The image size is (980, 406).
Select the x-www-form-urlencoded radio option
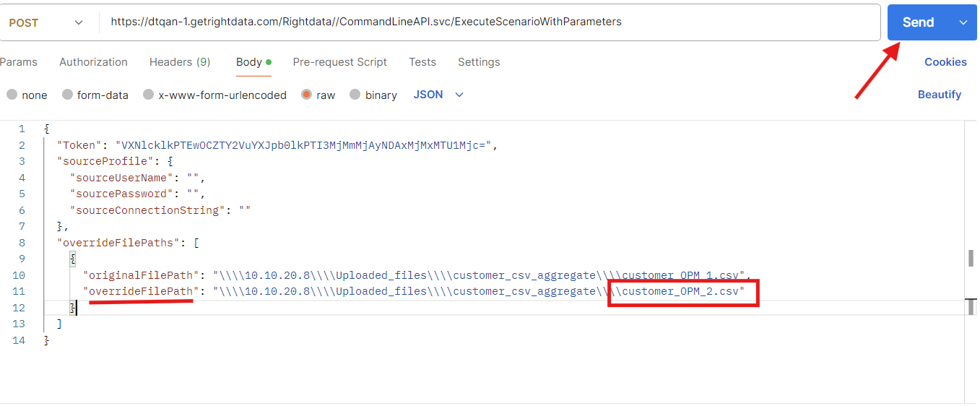pos(148,95)
